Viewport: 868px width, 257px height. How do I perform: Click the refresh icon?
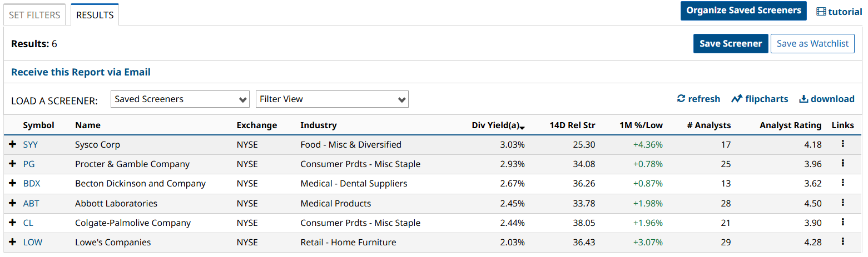click(681, 99)
